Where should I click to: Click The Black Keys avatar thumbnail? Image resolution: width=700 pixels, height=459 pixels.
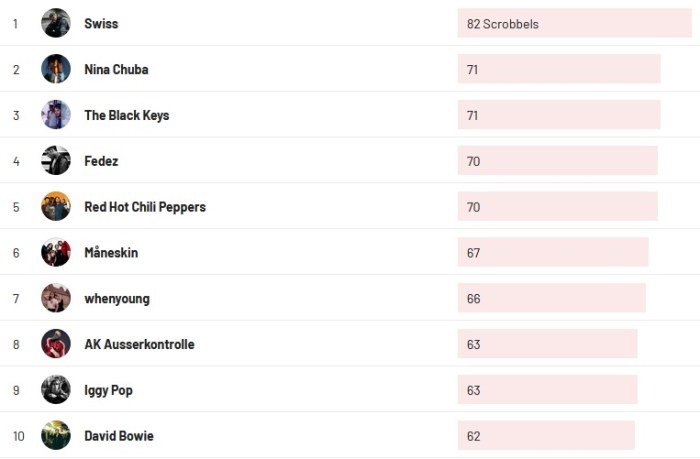[56, 115]
